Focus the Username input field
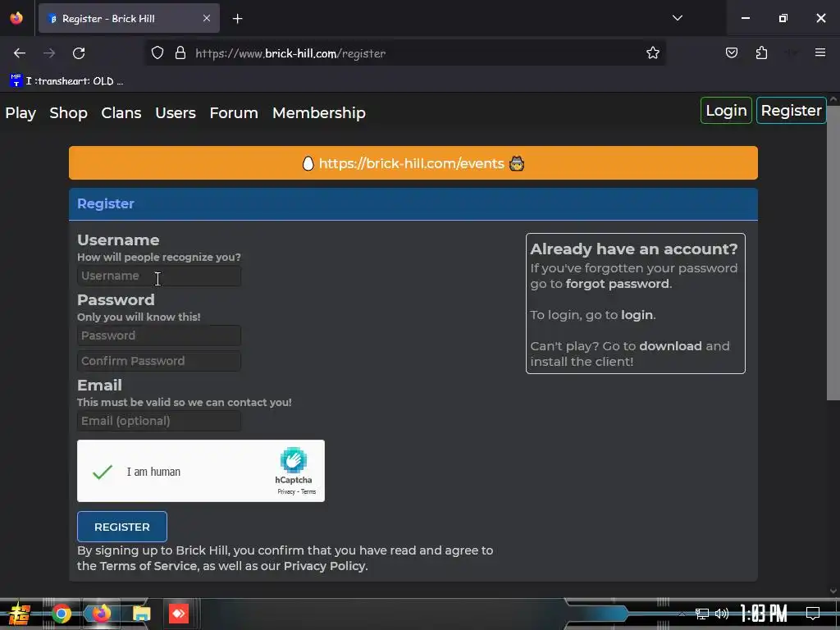The width and height of the screenshot is (840, 630). 159,276
